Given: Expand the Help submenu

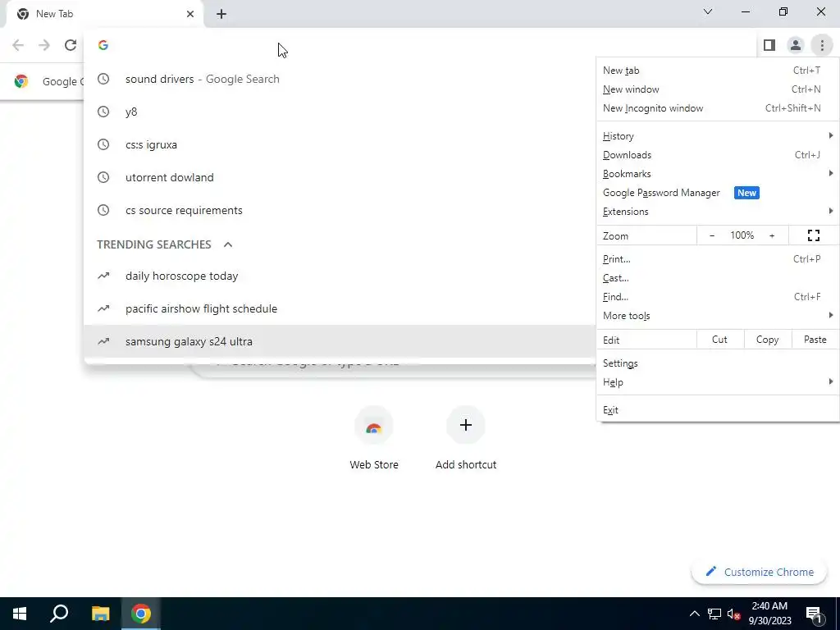Looking at the screenshot, I should coord(718,382).
